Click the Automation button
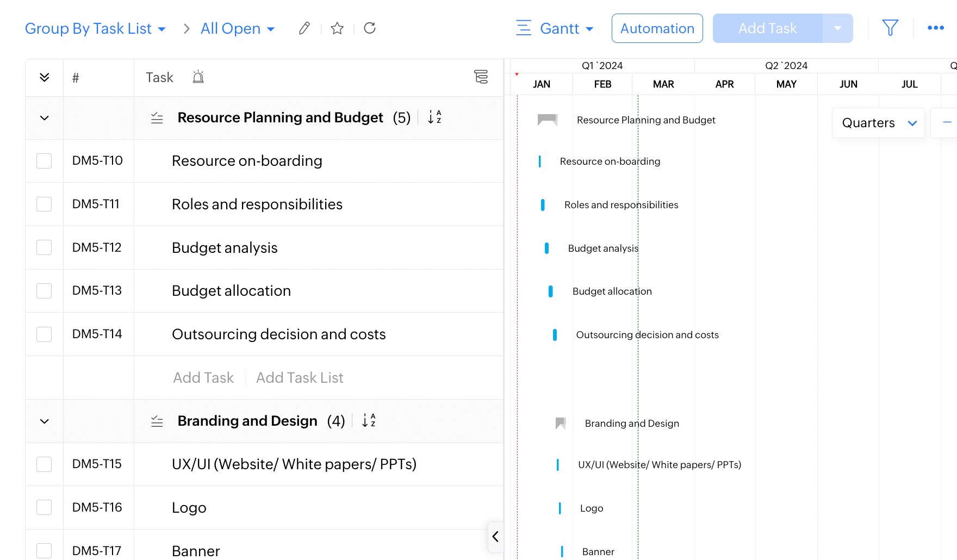 coord(657,29)
